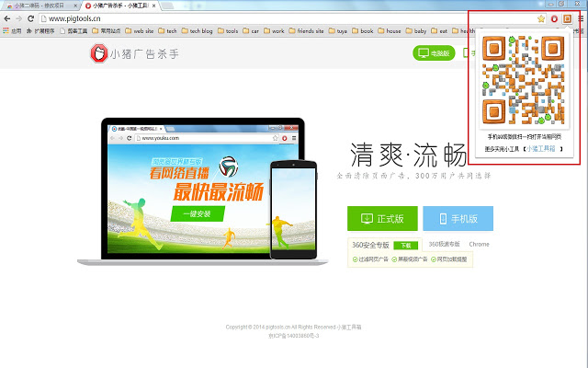Image resolution: width=588 pixels, height=368 pixels.
Task: Expand the tech blog bookmark folder
Action: click(x=198, y=31)
